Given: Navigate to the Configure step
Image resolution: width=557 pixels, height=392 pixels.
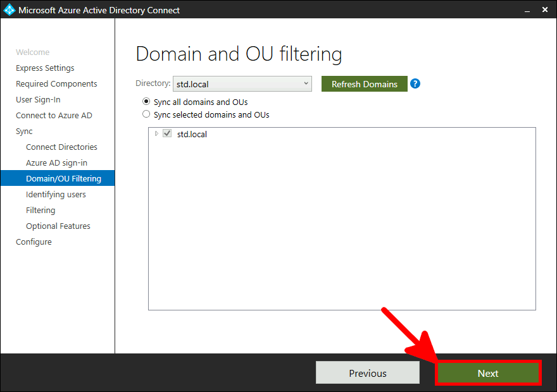Looking at the screenshot, I should point(34,242).
